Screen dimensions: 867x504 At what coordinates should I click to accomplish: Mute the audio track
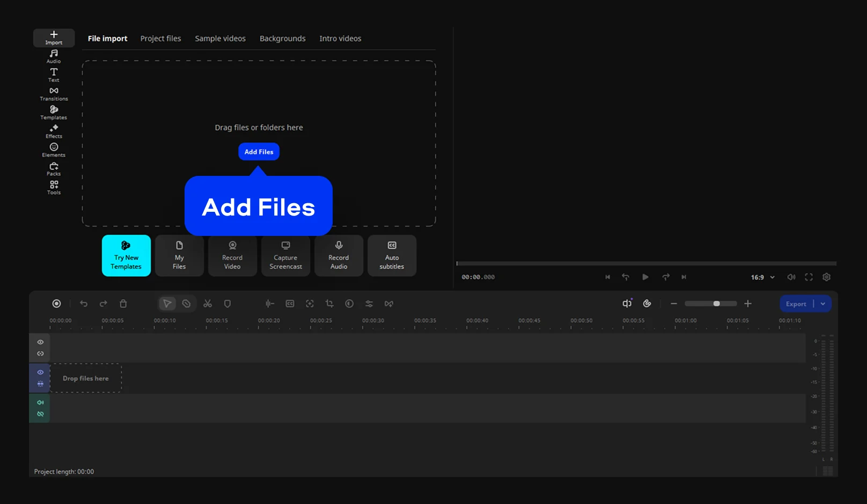(x=40, y=402)
